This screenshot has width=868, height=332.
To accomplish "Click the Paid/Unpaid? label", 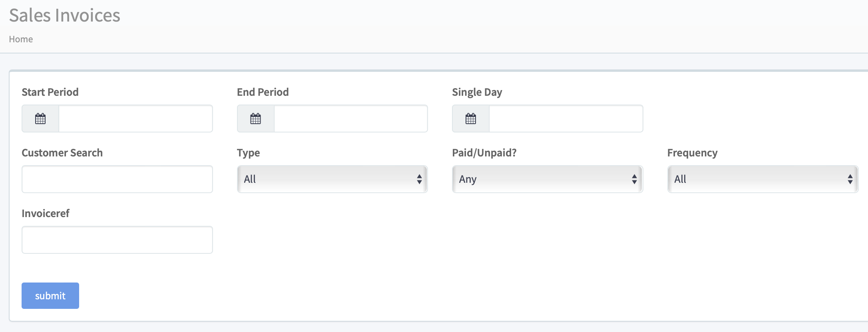I will 484,153.
